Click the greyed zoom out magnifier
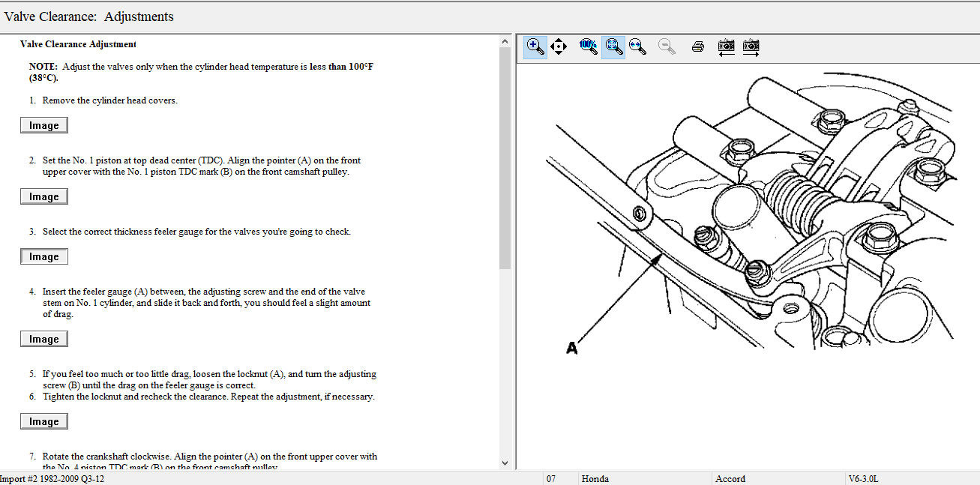This screenshot has height=485, width=980. click(x=667, y=46)
